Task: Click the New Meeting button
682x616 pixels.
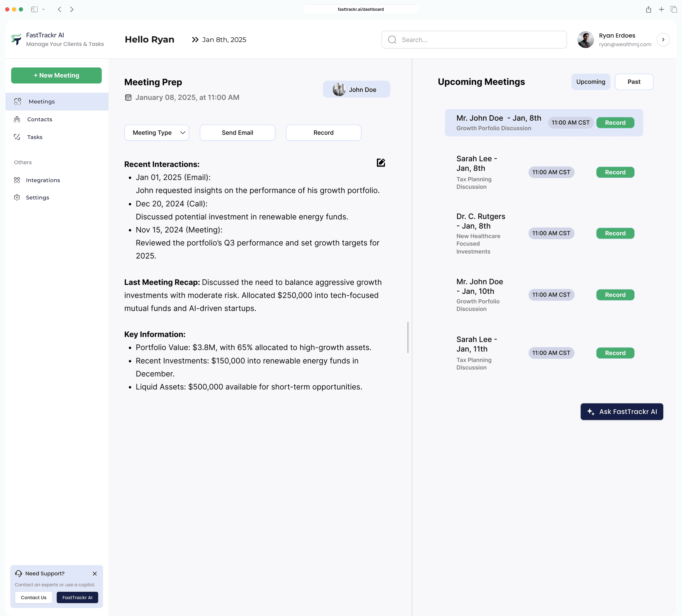Action: click(x=56, y=75)
